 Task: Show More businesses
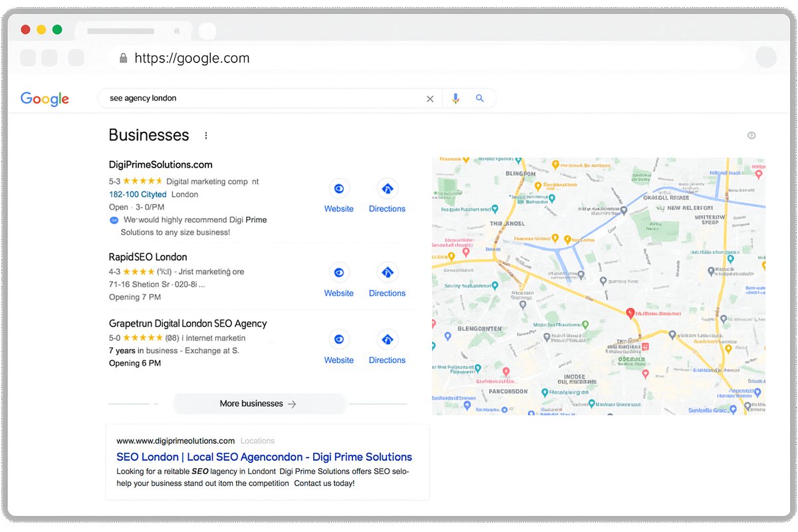click(x=259, y=404)
